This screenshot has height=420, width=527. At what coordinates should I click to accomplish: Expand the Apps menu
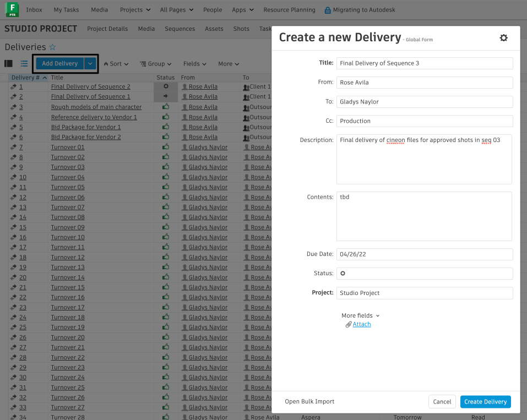(x=243, y=10)
